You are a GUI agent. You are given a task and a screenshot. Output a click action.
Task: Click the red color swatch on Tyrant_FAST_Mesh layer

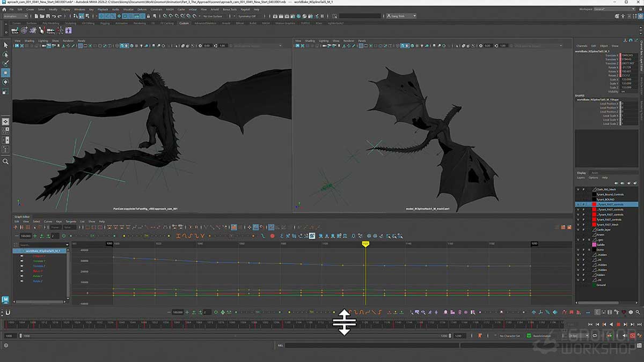(x=594, y=224)
